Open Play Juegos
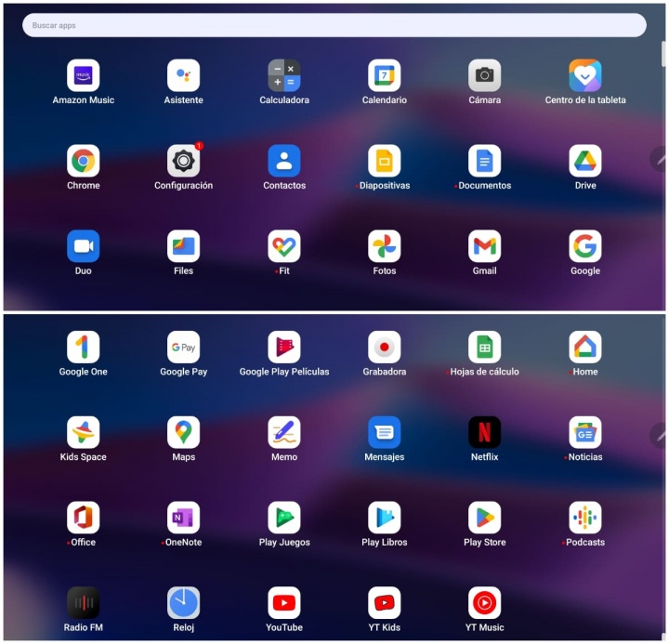 pos(284,518)
